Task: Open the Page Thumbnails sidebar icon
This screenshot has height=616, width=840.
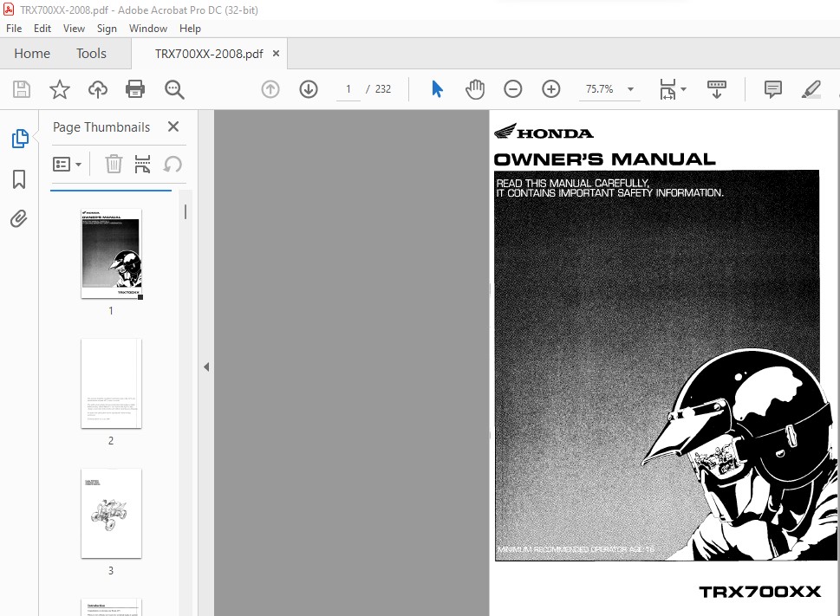Action: (x=20, y=139)
